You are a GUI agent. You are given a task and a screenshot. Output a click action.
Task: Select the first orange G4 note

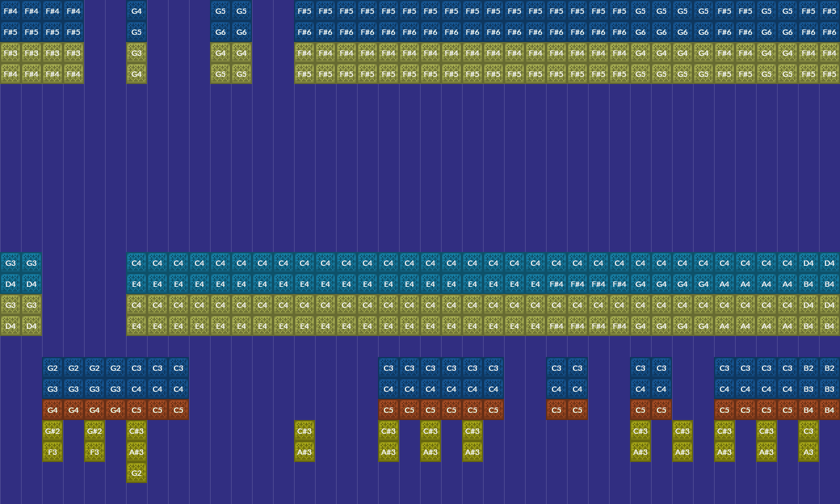click(x=52, y=409)
